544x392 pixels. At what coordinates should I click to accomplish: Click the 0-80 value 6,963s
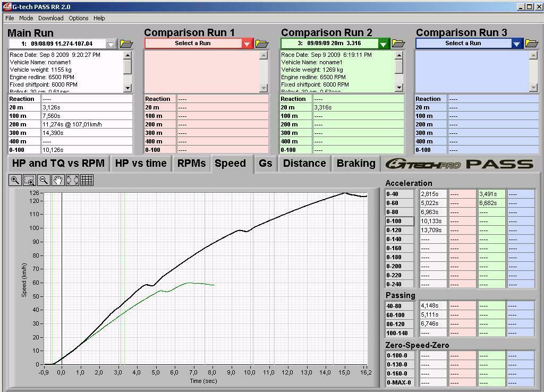(433, 212)
